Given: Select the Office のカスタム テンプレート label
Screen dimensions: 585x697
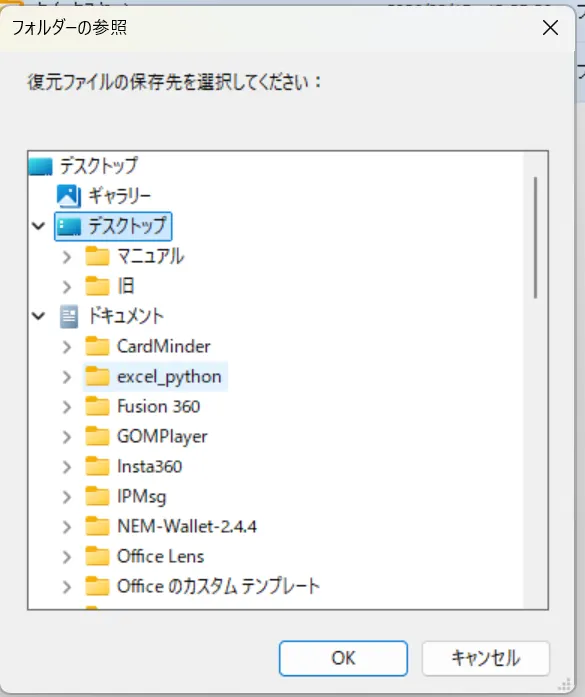Looking at the screenshot, I should click(218, 586).
